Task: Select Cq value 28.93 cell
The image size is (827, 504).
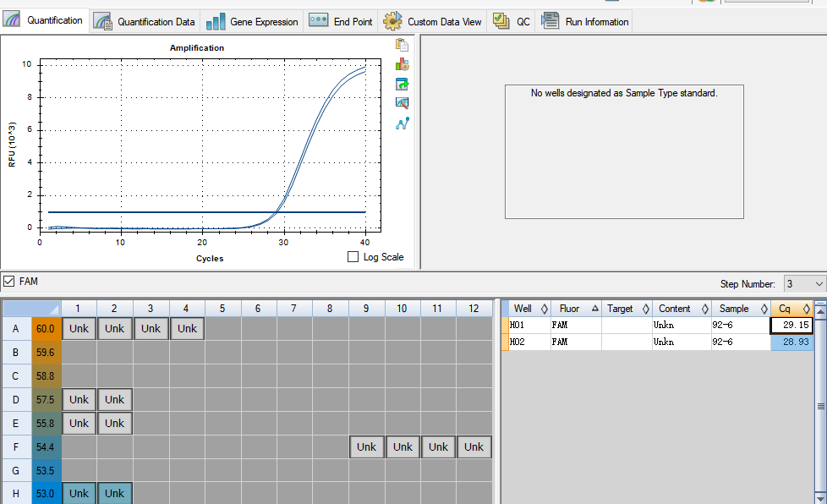Action: point(791,342)
